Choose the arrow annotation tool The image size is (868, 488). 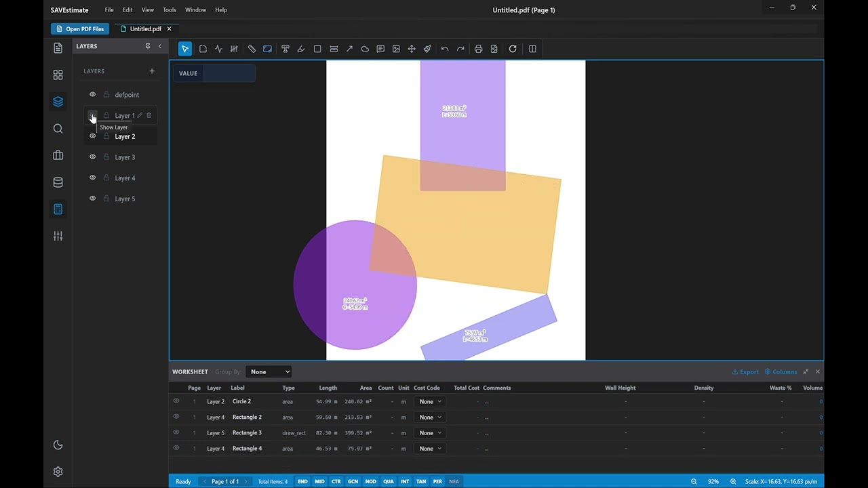(349, 49)
